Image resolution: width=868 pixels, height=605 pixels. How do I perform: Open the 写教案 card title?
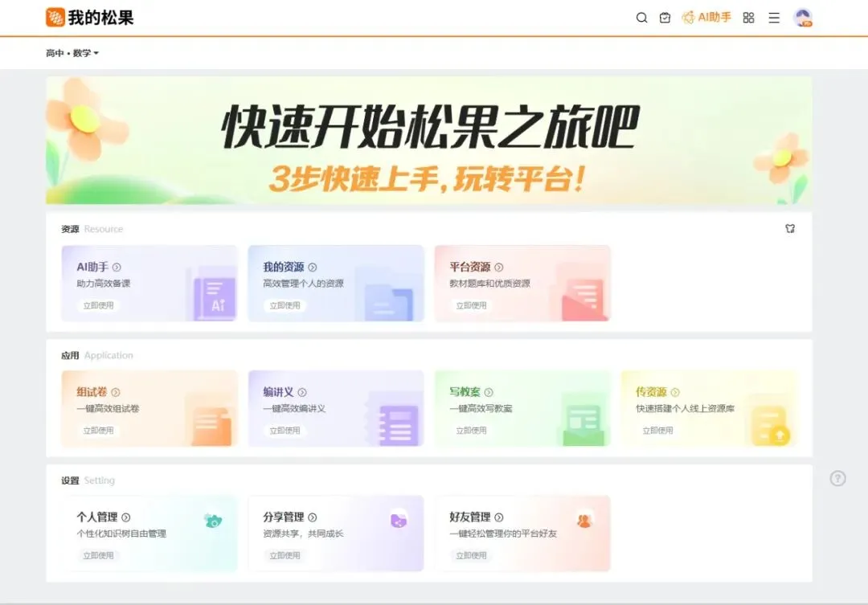465,392
